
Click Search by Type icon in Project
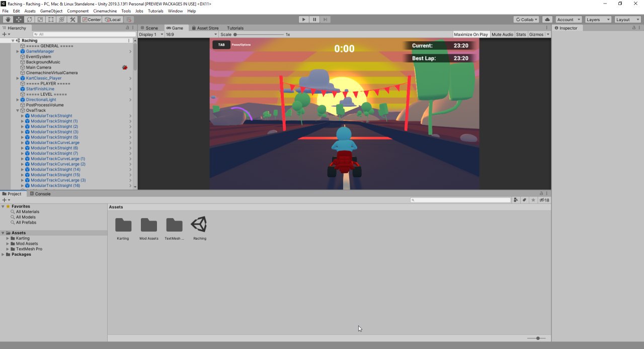(516, 200)
